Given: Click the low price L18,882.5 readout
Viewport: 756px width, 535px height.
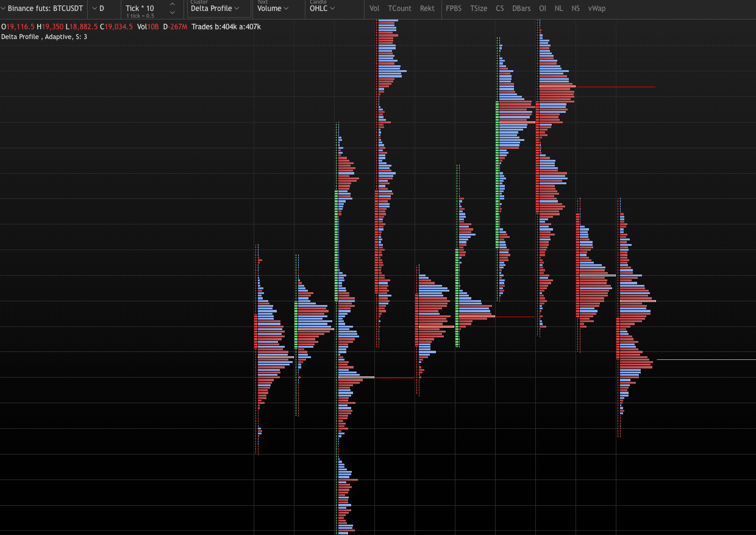Looking at the screenshot, I should click(x=82, y=27).
